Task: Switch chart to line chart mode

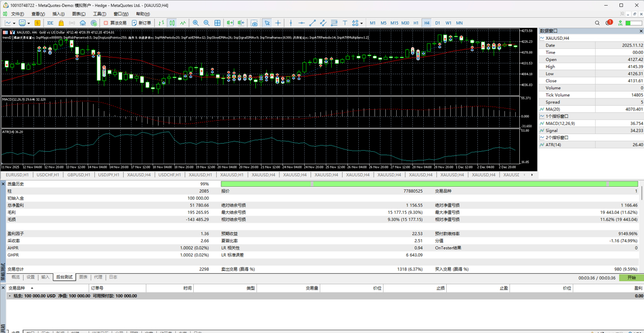Action: [x=183, y=23]
